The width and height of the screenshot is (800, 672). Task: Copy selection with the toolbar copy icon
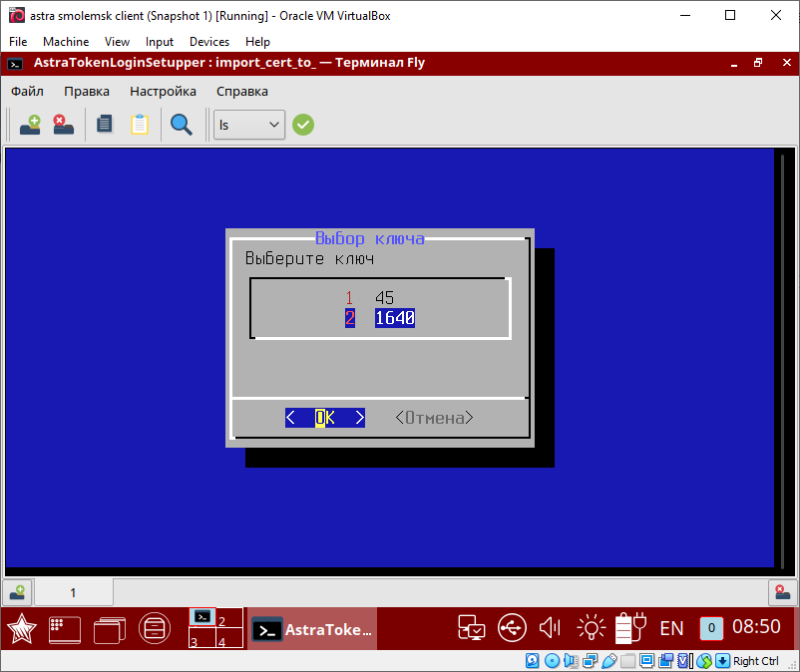(105, 125)
